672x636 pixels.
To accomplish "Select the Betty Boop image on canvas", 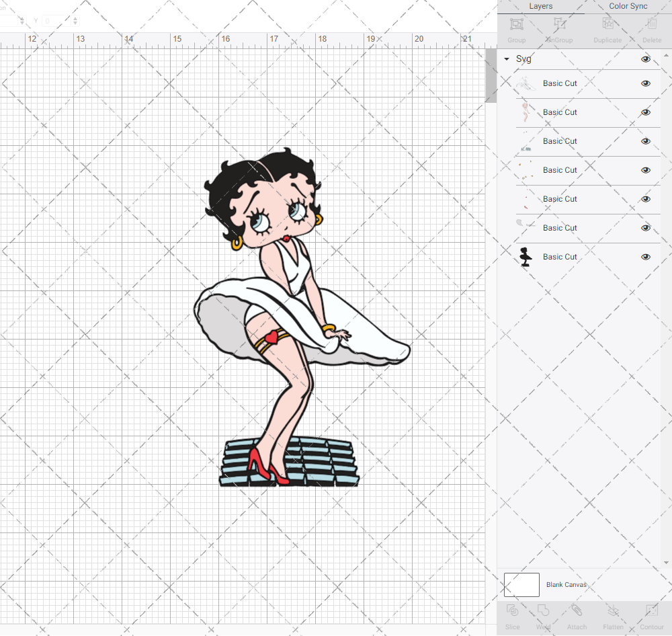I will tap(302, 317).
